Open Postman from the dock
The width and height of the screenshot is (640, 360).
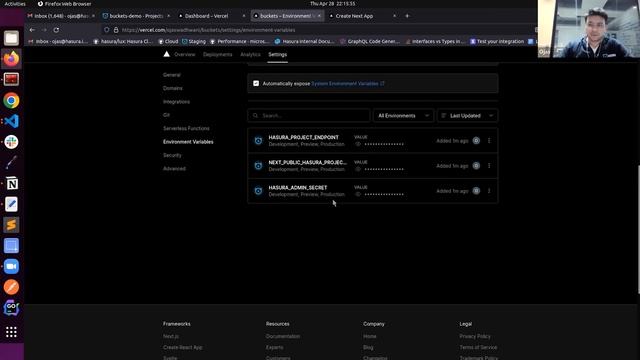tap(11, 287)
